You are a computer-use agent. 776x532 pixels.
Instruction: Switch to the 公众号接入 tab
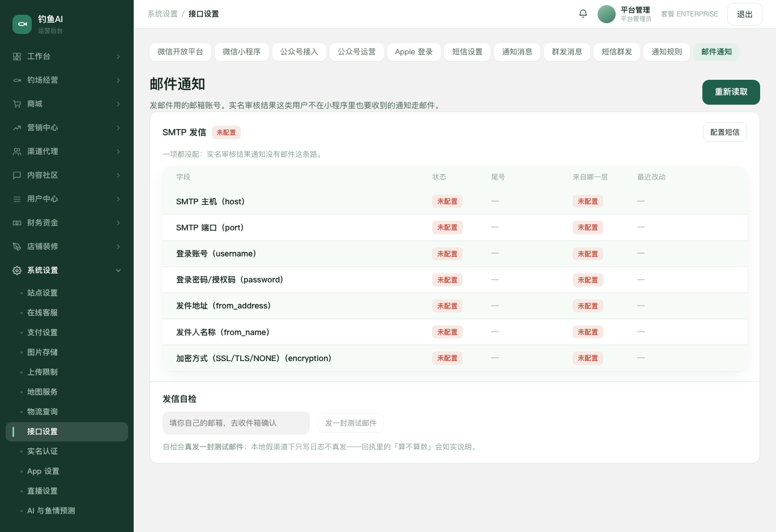(x=299, y=52)
